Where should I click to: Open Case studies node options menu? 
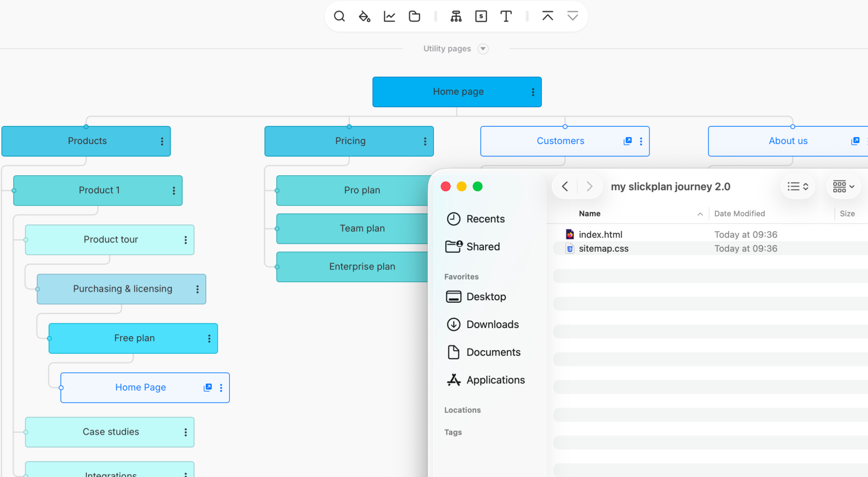click(185, 432)
